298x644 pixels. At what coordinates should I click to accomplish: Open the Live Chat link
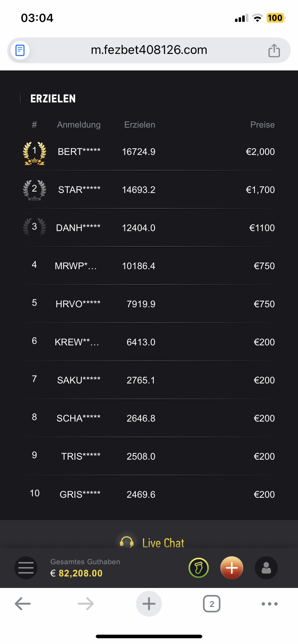(163, 543)
